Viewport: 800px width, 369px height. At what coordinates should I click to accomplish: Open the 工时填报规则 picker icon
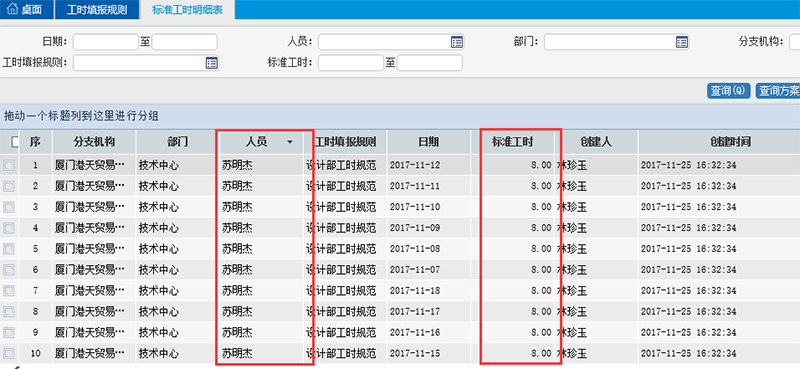click(211, 63)
